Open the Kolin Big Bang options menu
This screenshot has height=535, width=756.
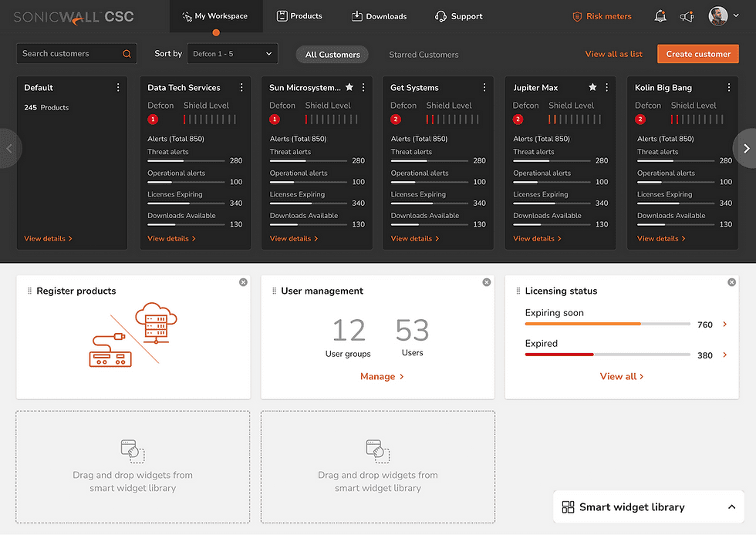tap(729, 87)
